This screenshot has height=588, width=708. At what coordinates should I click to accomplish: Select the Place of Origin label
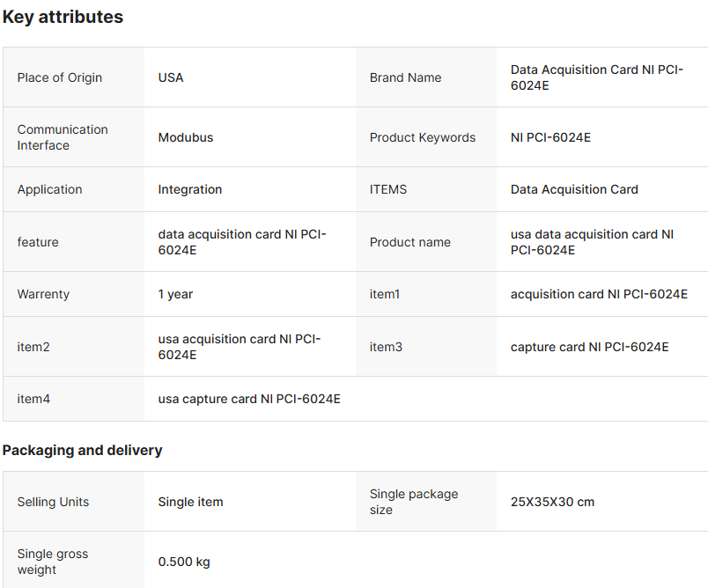click(60, 77)
